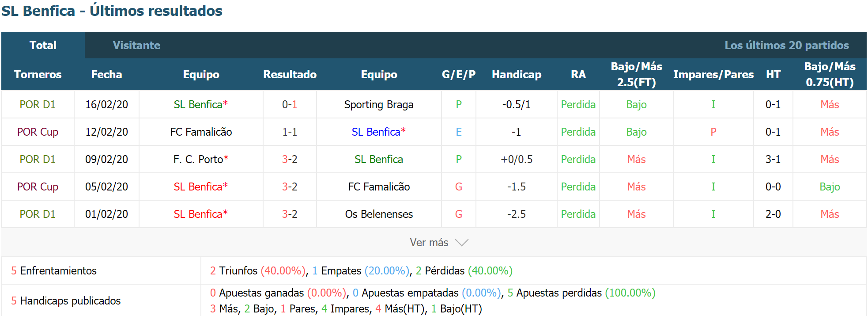Select the Total tab

43,45
